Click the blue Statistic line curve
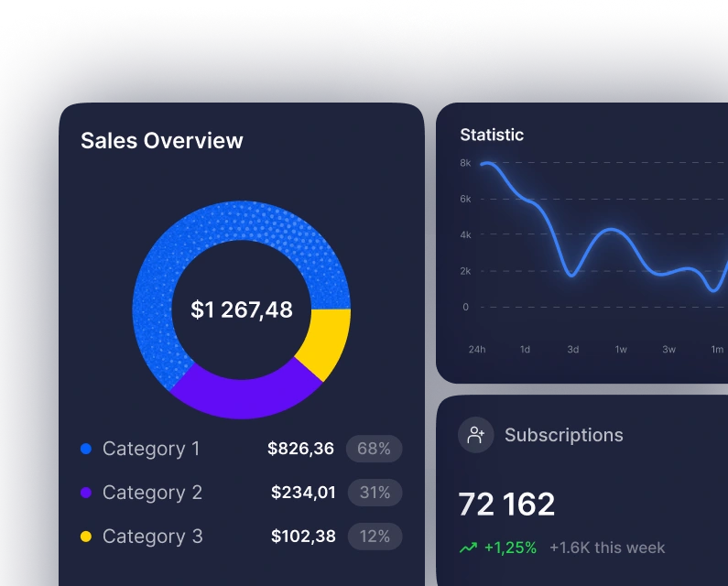This screenshot has height=586, width=728. [x=612, y=230]
